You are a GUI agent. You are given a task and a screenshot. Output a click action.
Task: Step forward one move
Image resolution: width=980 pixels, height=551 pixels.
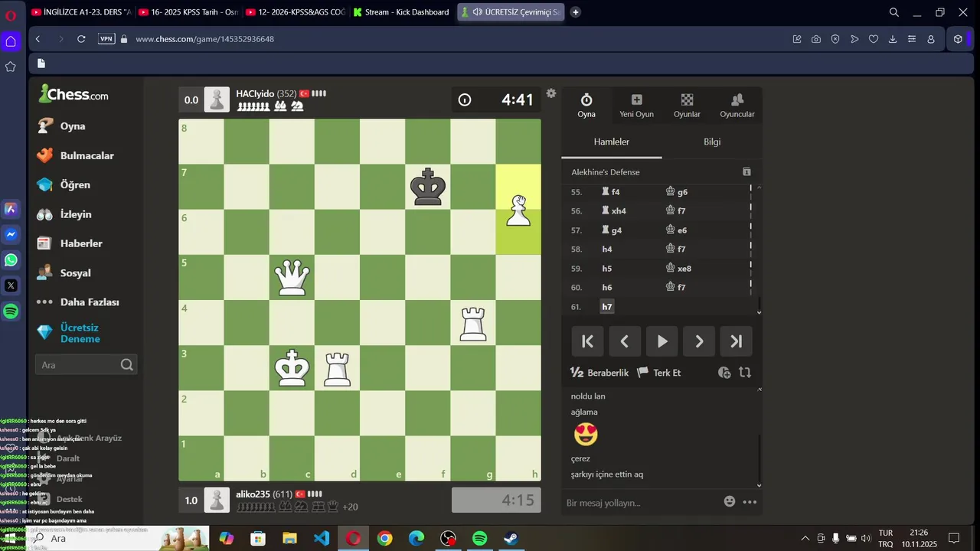(699, 341)
